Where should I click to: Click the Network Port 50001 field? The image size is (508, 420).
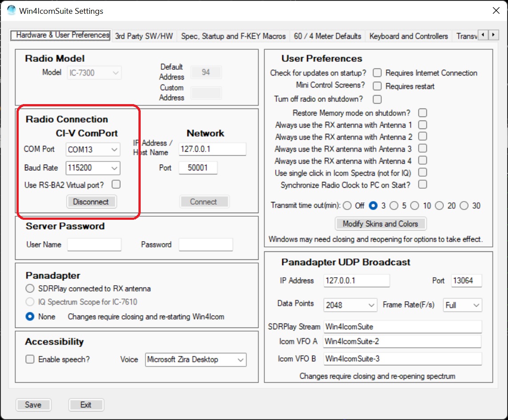point(198,168)
